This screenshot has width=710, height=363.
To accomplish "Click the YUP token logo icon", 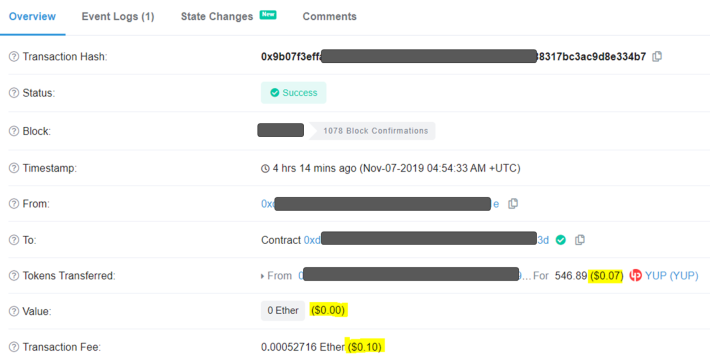I will coord(636,275).
